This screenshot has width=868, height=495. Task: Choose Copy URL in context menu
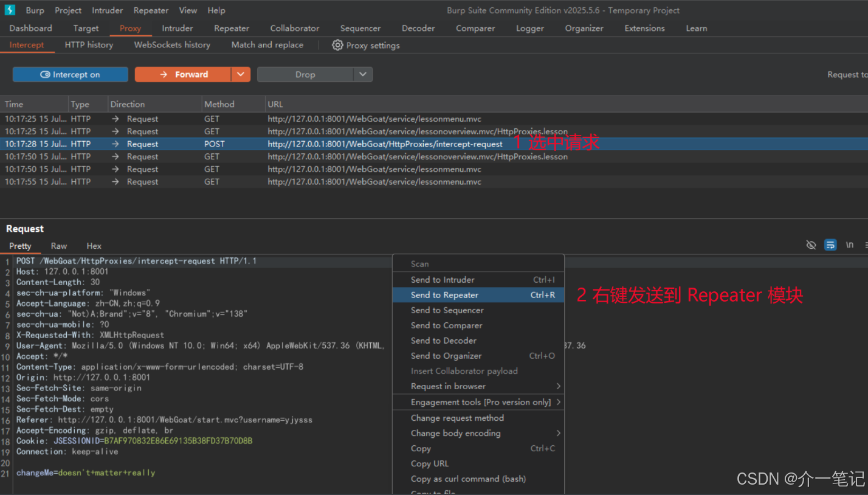pyautogui.click(x=478, y=463)
